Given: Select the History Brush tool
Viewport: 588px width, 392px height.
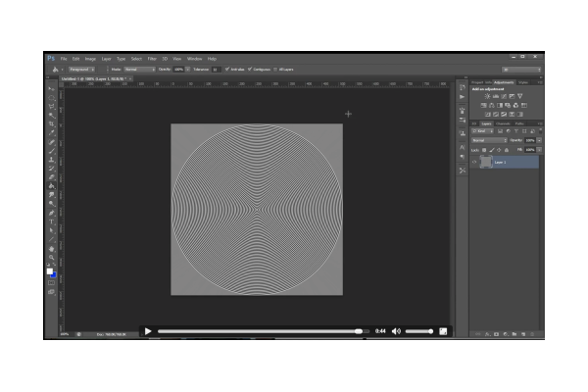Looking at the screenshot, I should click(51, 169).
